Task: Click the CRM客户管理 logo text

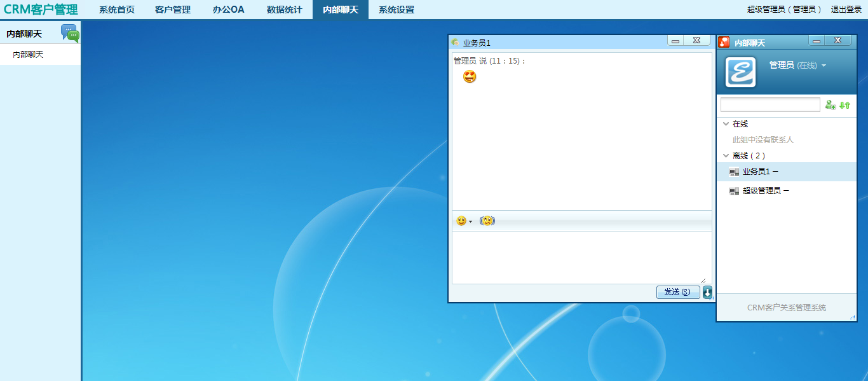Action: (x=41, y=10)
